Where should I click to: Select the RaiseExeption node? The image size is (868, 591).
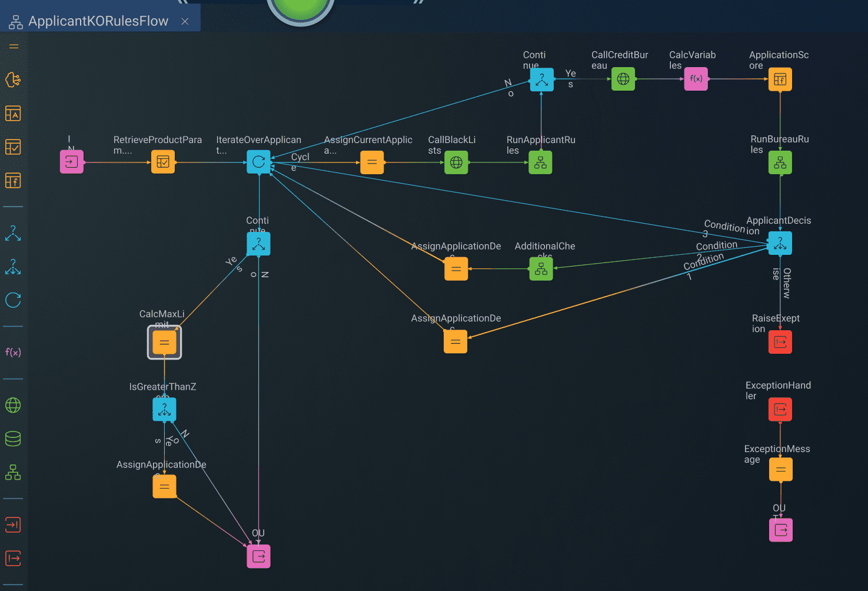tap(780, 341)
